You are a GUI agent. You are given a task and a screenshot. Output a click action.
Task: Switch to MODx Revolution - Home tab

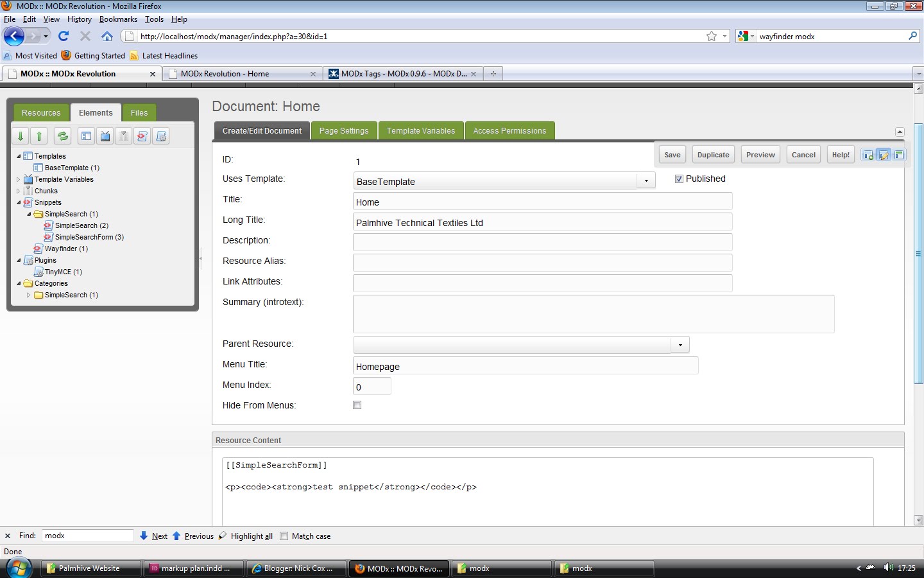click(x=241, y=74)
